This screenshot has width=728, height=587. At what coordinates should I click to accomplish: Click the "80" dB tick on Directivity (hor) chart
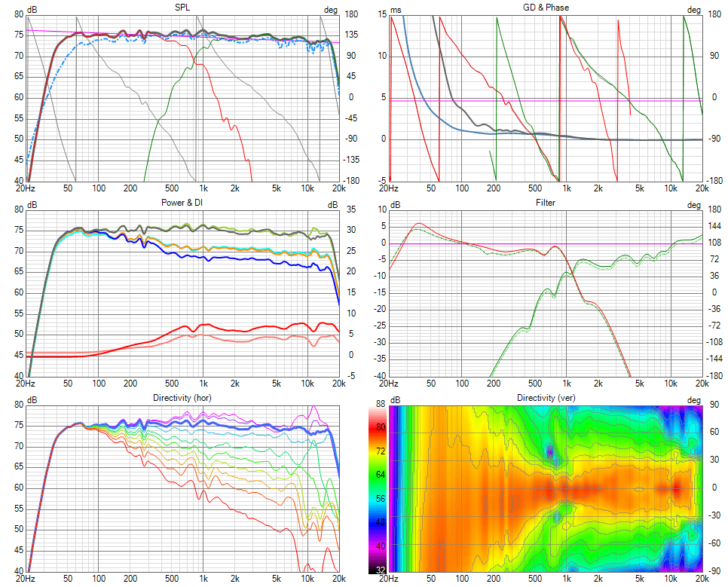pos(19,405)
